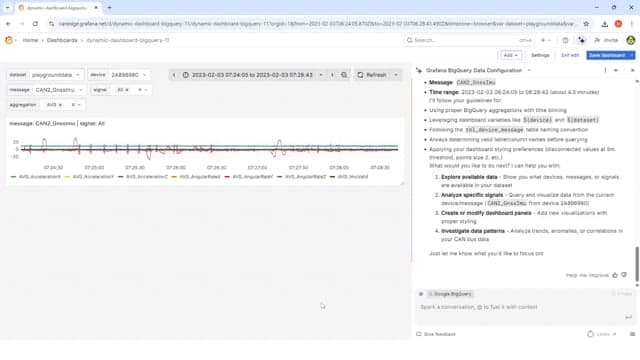
Task: Shift time range backward with left arrow
Action: 174,75
